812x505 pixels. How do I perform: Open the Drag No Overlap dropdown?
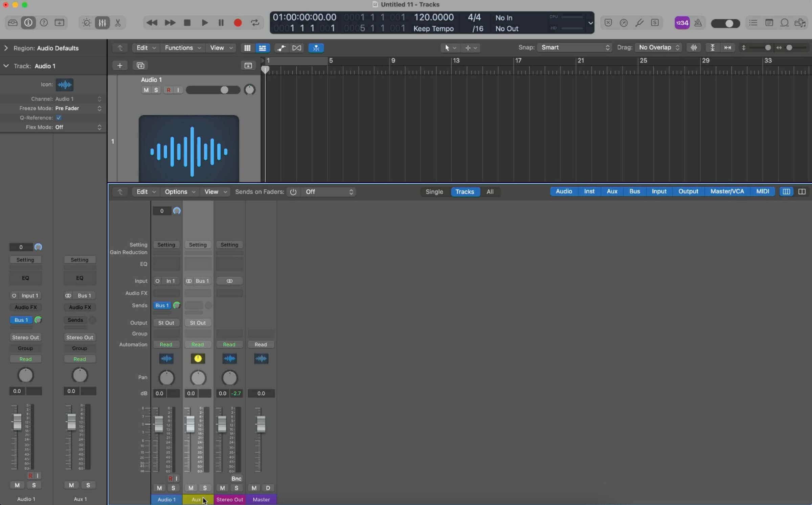coord(658,48)
